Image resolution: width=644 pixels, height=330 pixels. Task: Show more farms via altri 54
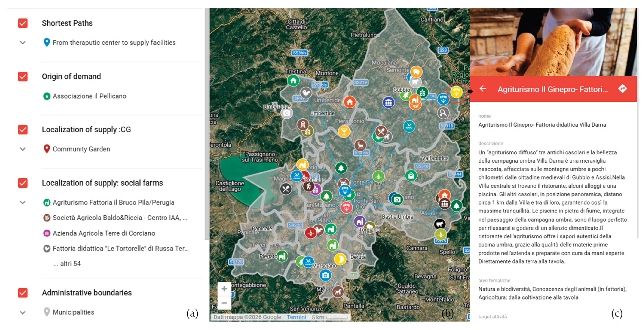[x=67, y=264]
